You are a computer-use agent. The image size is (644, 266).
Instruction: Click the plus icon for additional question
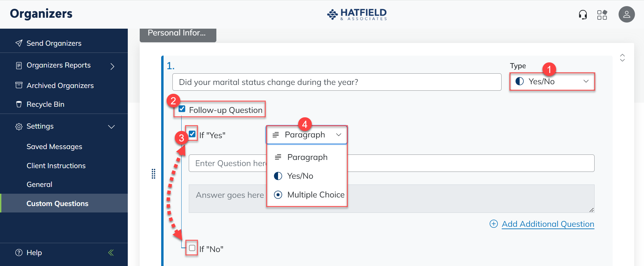pyautogui.click(x=493, y=224)
